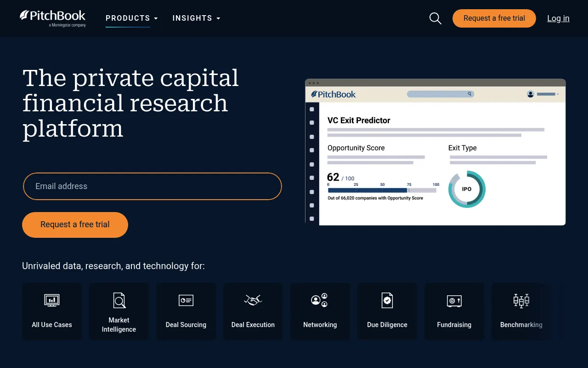588x368 pixels.
Task: Click the main headline 'The private capital financial research platform'
Action: click(131, 103)
